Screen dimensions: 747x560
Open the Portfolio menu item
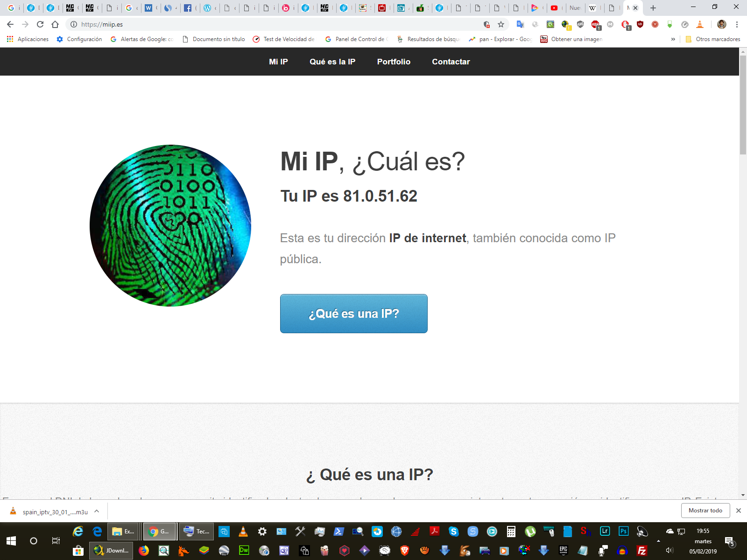[394, 62]
